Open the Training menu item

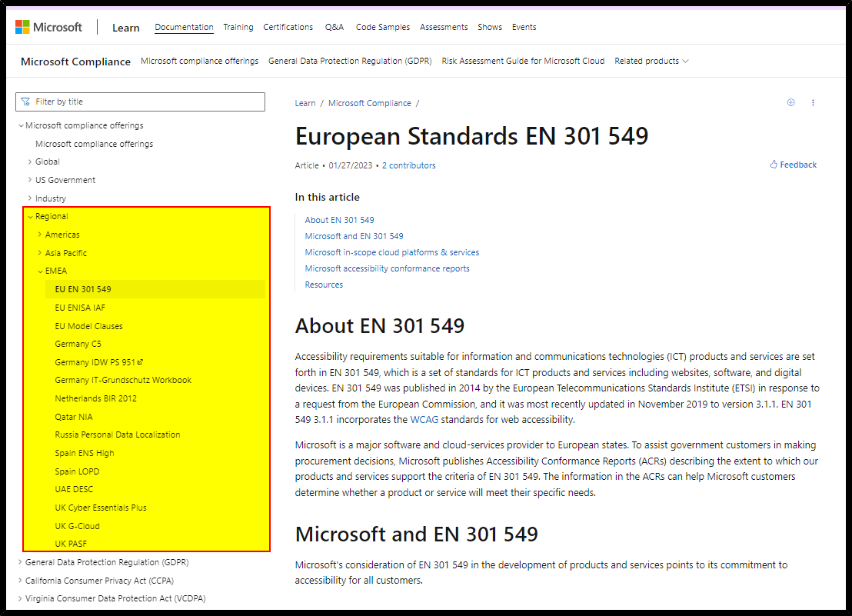click(238, 27)
